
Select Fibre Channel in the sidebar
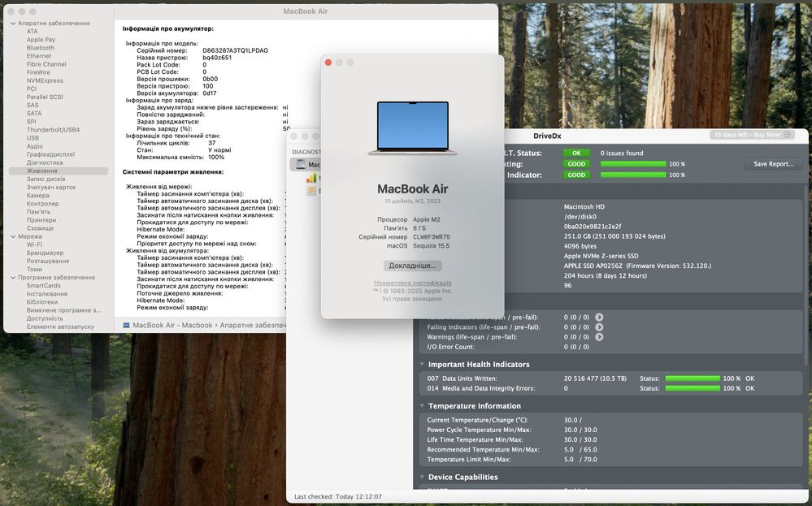[46, 64]
